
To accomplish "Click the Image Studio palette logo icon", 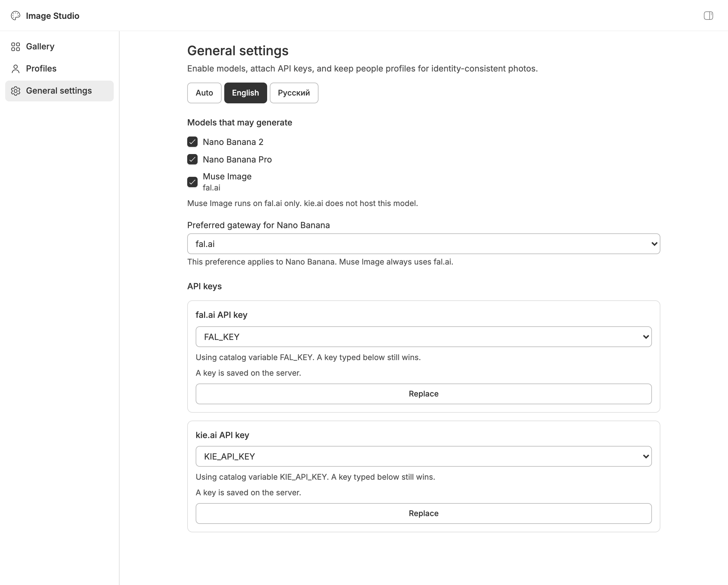I will click(16, 16).
